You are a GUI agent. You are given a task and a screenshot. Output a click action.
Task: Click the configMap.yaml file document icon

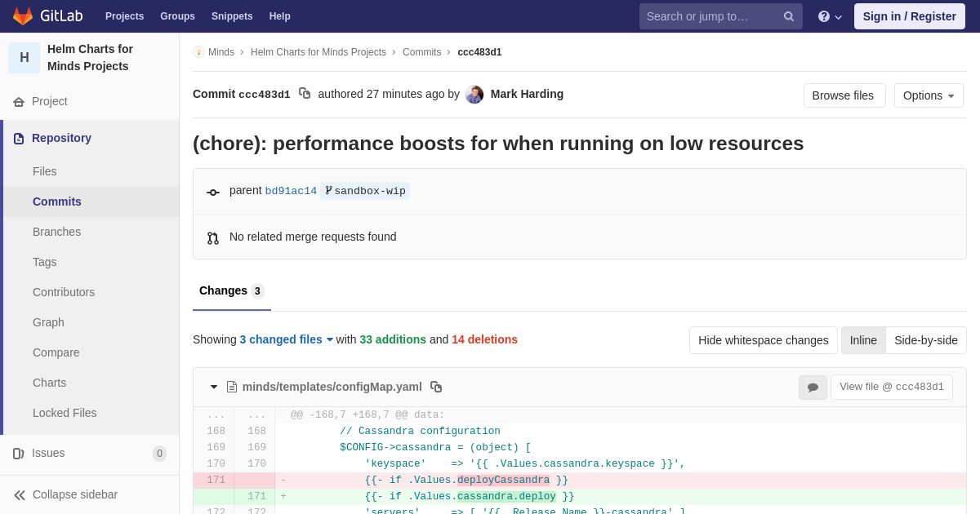click(232, 387)
